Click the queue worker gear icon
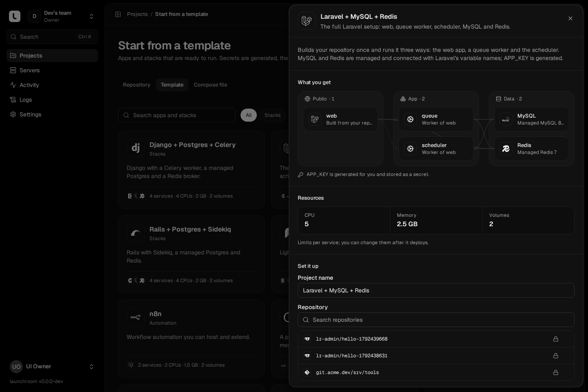The width and height of the screenshot is (588, 392). (410, 119)
